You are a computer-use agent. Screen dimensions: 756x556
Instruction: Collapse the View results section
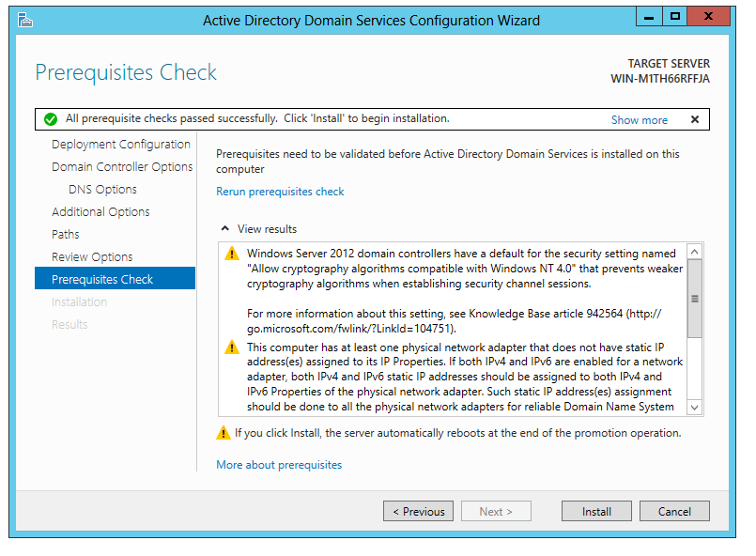(x=224, y=228)
